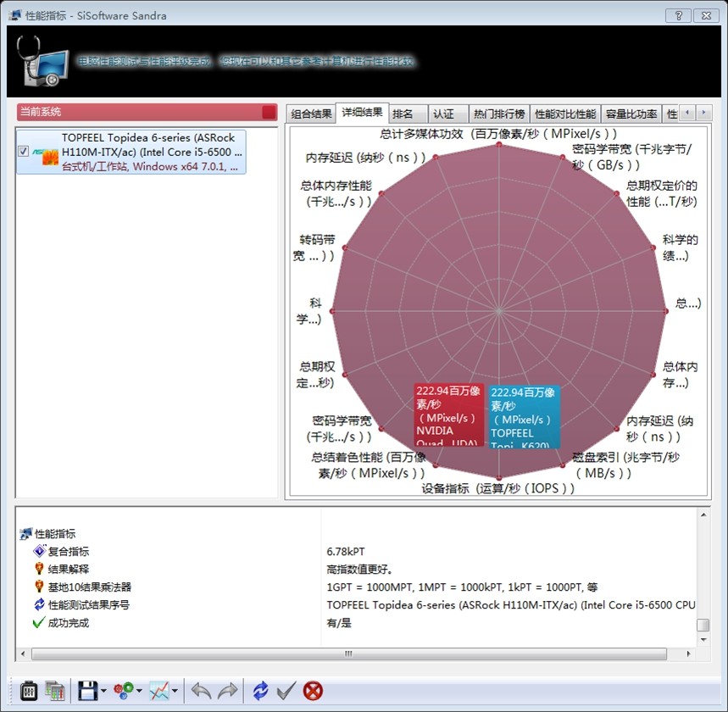The width and height of the screenshot is (728, 712).
Task: Select the 复合指标 result row
Action: point(68,551)
